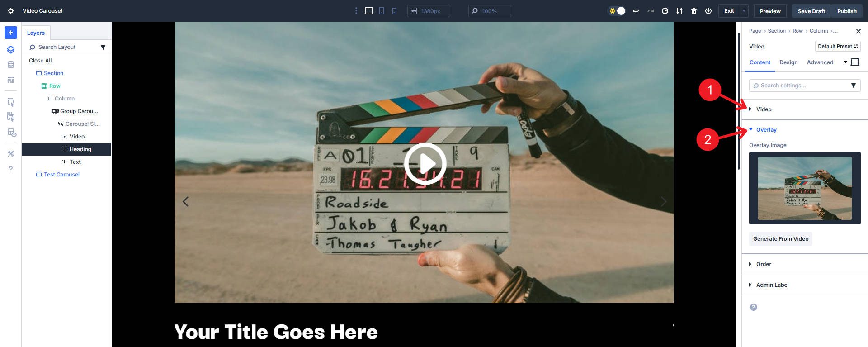Click the Publish button
The width and height of the screenshot is (868, 347).
(x=846, y=11)
